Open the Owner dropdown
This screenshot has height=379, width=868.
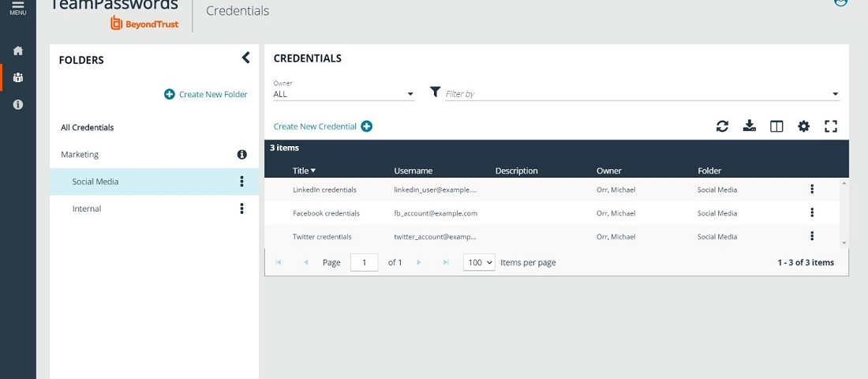coord(343,94)
